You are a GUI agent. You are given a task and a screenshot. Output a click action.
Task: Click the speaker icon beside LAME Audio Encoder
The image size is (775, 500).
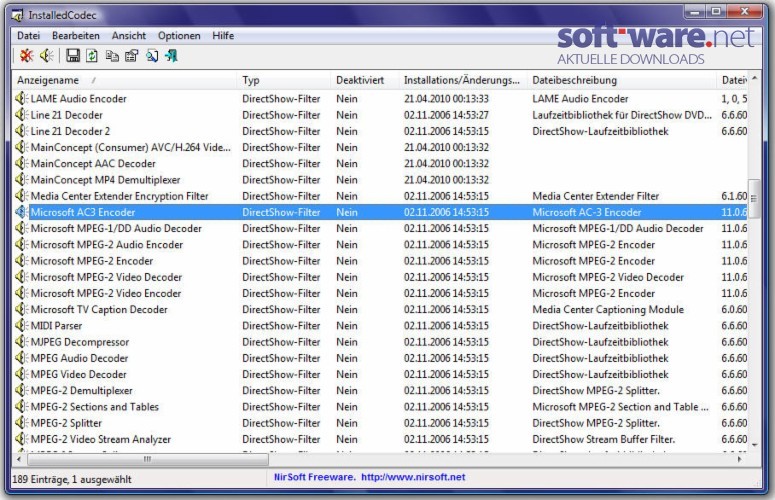click(x=21, y=98)
